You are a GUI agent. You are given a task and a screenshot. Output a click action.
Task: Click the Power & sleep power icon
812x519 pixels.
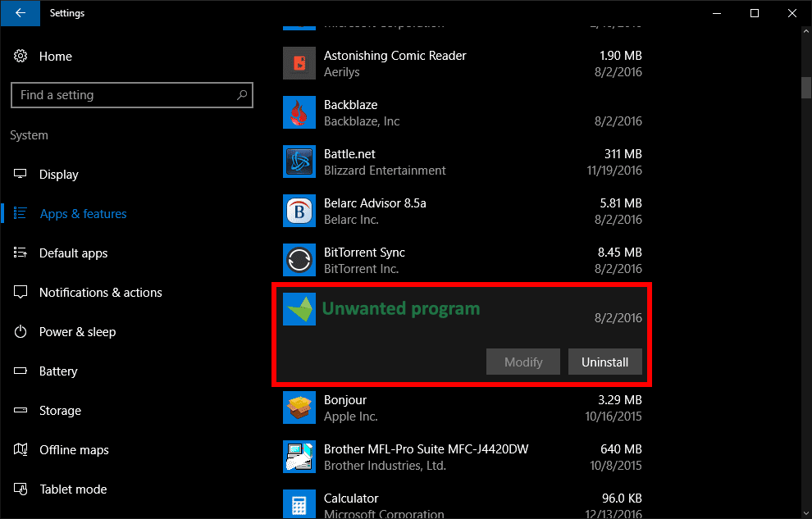(21, 331)
